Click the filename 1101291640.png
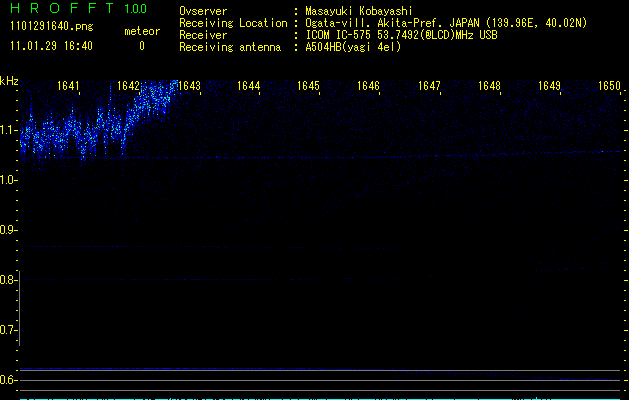Image resolution: width=629 pixels, height=400 pixels. [52, 27]
